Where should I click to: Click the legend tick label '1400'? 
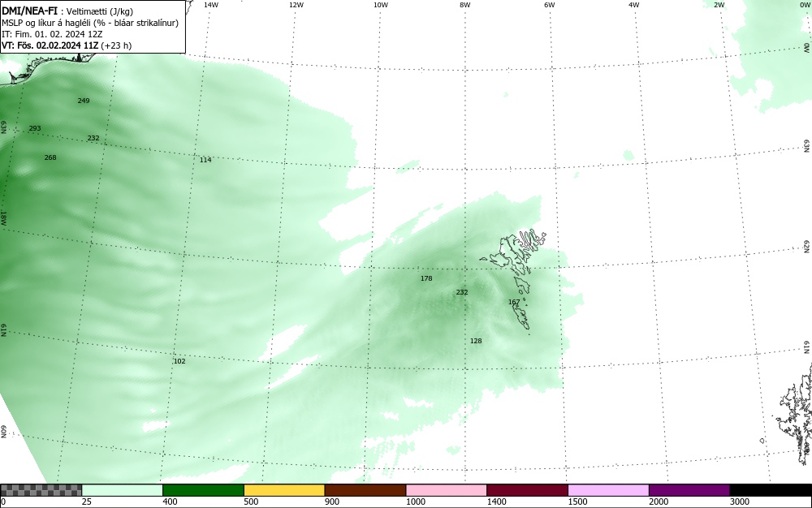point(496,502)
